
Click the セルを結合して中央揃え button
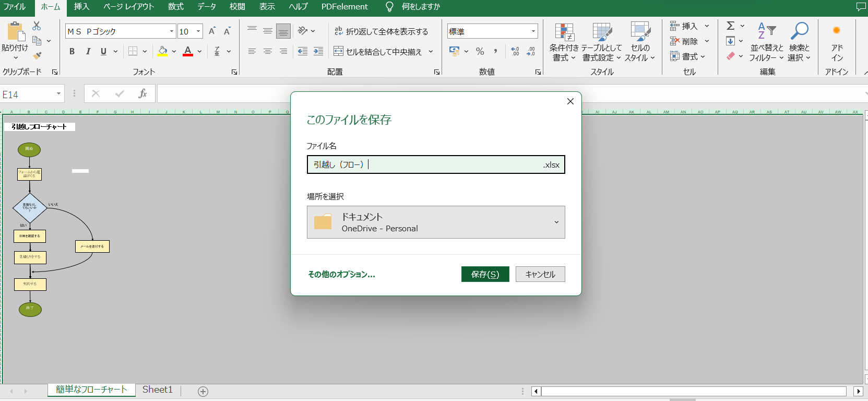tap(377, 51)
